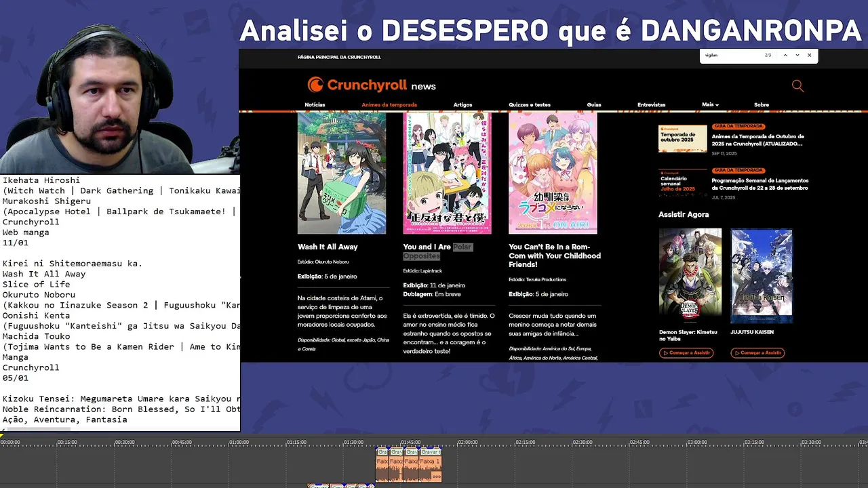The width and height of the screenshot is (868, 488).
Task: Open Animes da Temporada de Outubro 2025 article
Action: pos(758,140)
